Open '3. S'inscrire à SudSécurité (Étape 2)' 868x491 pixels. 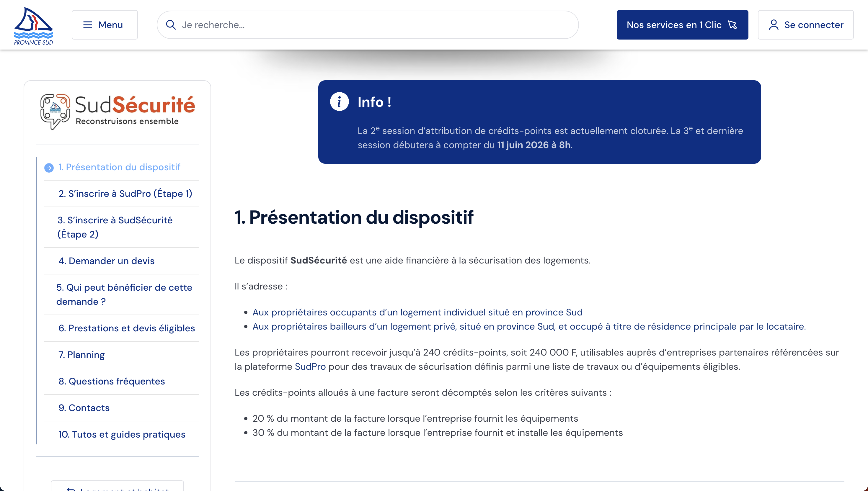[115, 227]
